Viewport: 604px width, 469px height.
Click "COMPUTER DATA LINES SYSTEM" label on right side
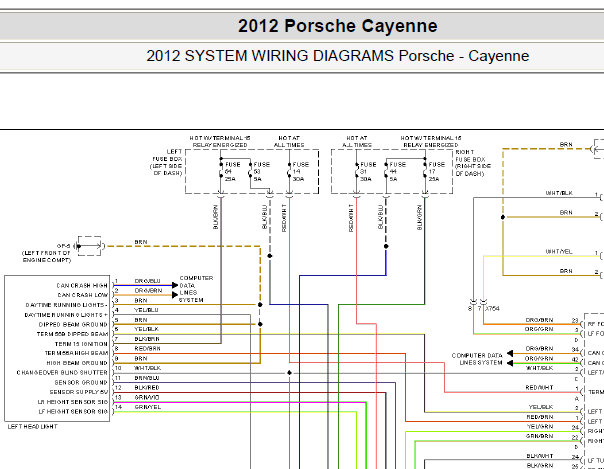coord(477,359)
